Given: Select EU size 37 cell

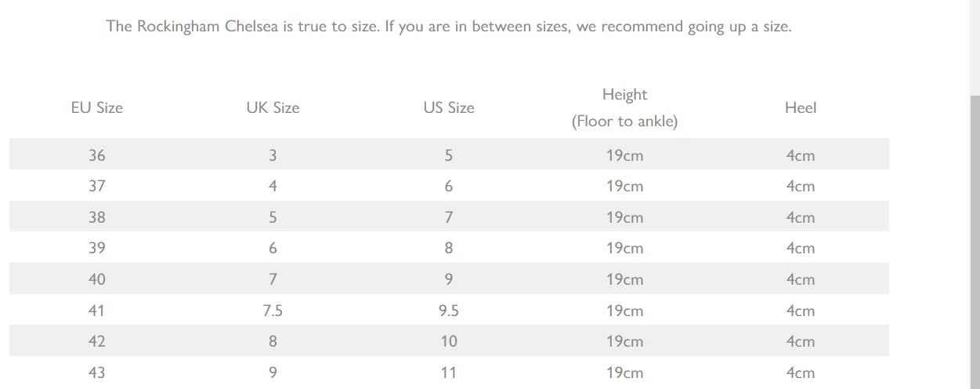Looking at the screenshot, I should click(96, 186).
